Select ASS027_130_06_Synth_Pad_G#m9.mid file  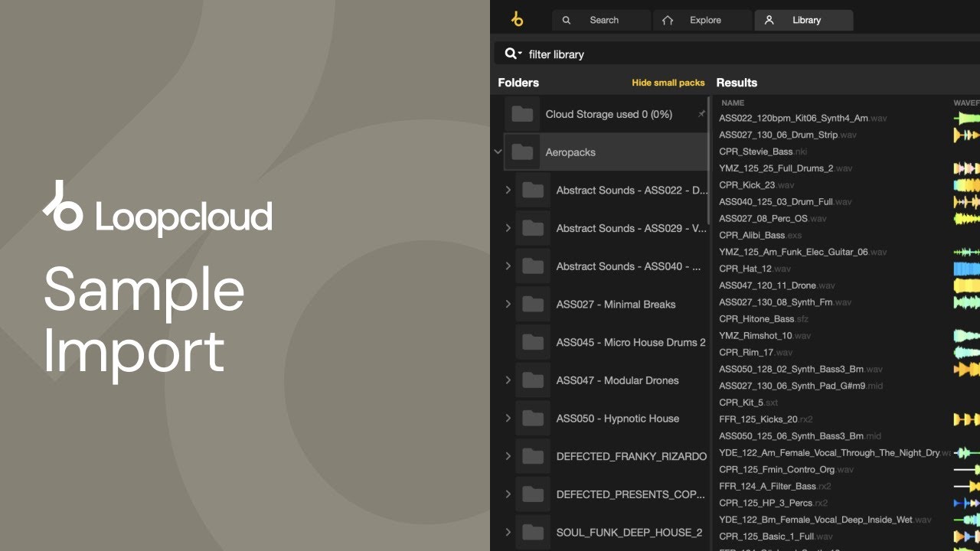pos(801,386)
